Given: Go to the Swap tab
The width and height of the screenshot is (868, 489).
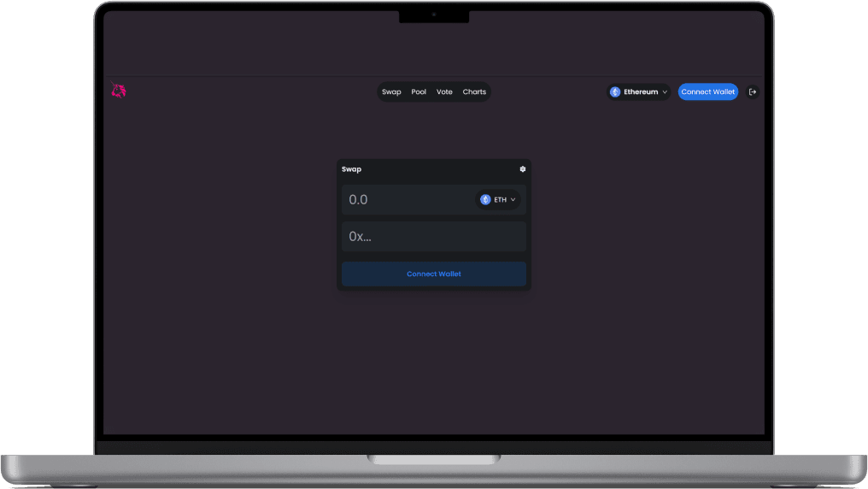Looking at the screenshot, I should coord(391,92).
